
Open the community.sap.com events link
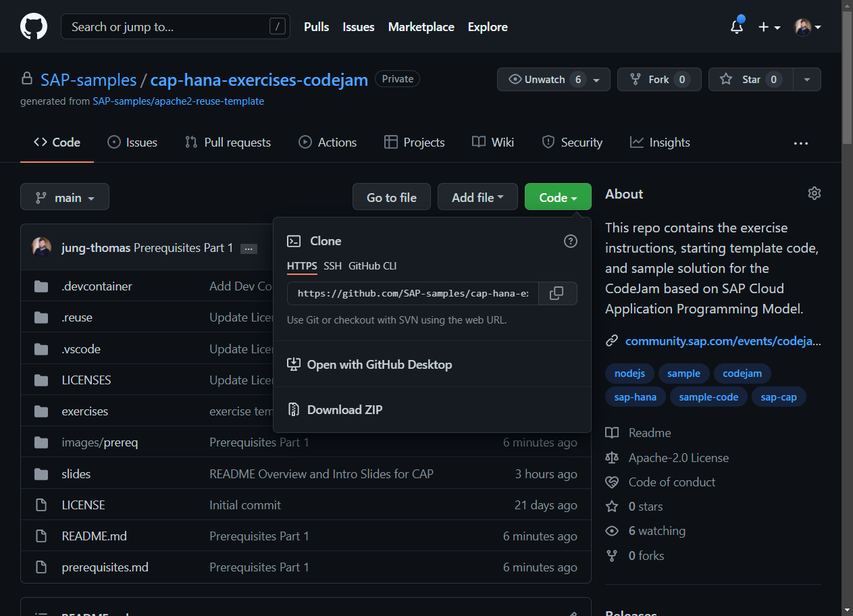(723, 341)
